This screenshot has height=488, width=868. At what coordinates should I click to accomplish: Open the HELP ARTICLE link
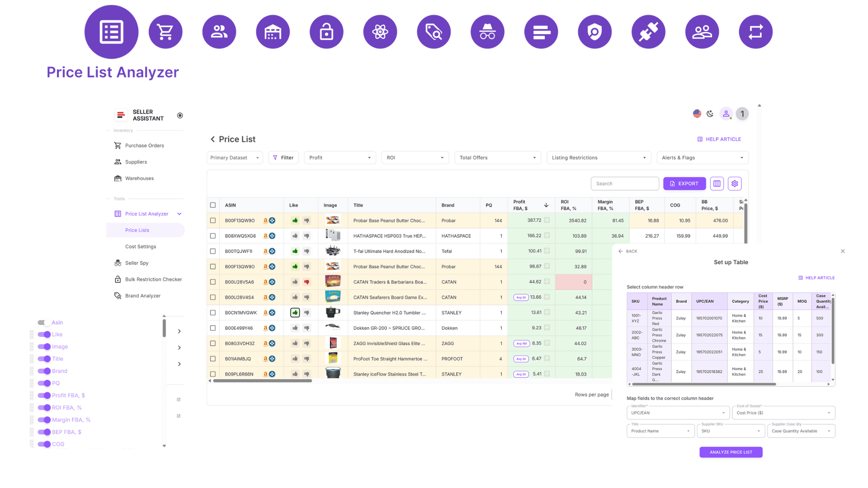pyautogui.click(x=719, y=139)
